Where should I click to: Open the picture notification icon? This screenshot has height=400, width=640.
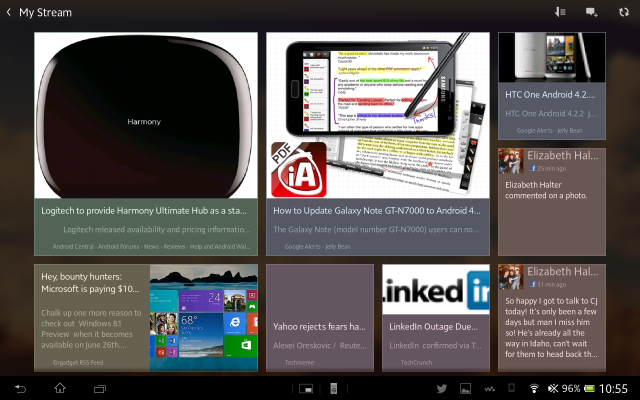click(x=465, y=389)
